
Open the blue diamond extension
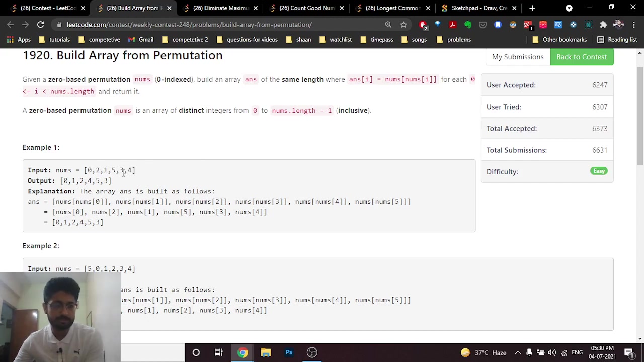437,24
